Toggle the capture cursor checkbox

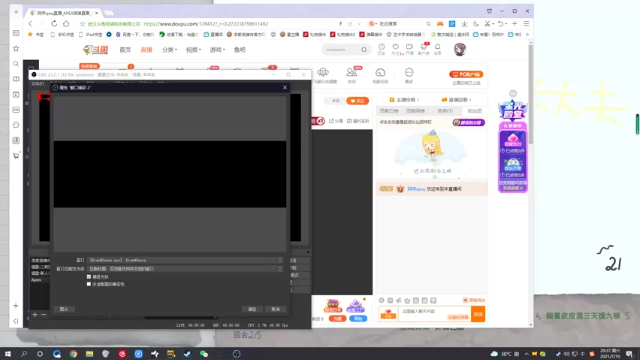89,277
